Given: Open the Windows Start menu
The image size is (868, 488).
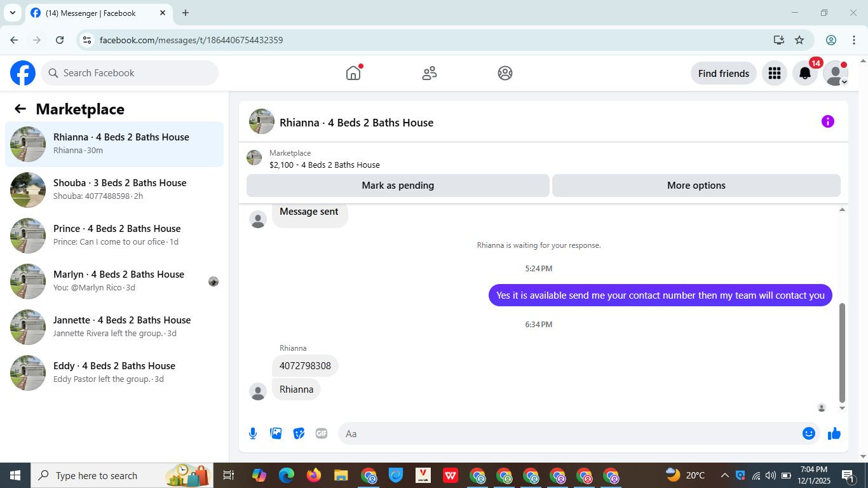Looking at the screenshot, I should (15, 475).
